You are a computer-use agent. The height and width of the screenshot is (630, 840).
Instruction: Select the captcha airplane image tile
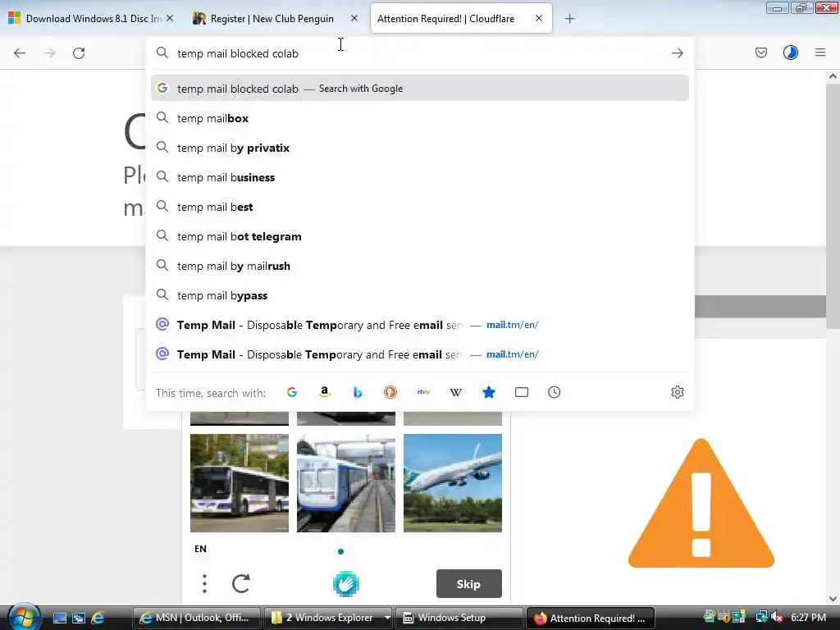[x=453, y=483]
